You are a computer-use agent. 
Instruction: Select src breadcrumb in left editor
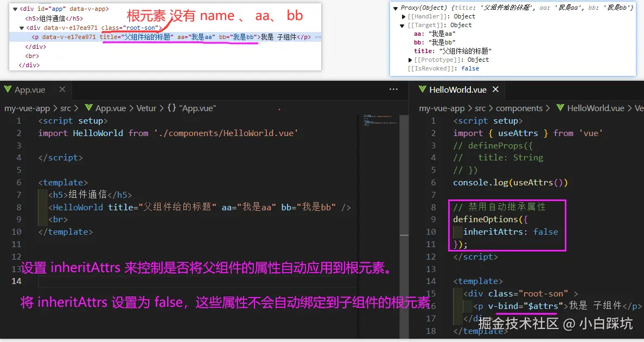66,108
